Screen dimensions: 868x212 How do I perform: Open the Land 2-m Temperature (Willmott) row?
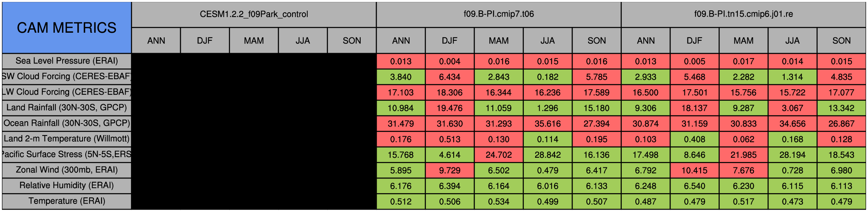[67, 139]
